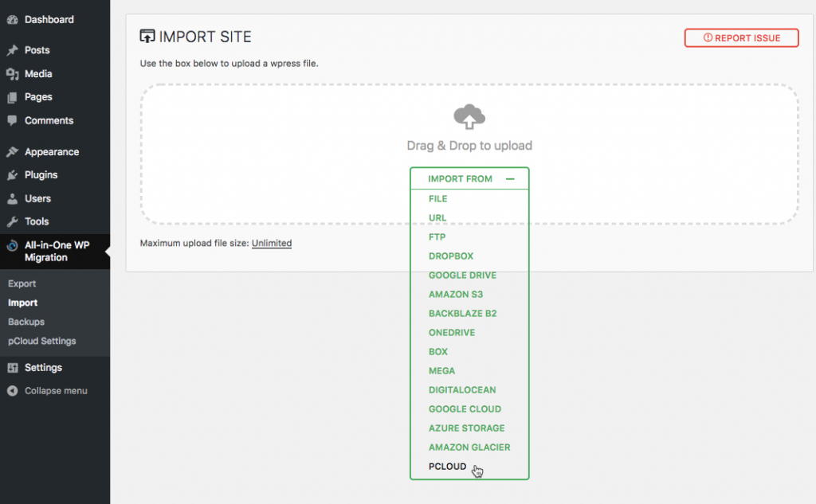Select All-in-One WP Migration menu label
Screen dimensions: 816x504
[57, 252]
